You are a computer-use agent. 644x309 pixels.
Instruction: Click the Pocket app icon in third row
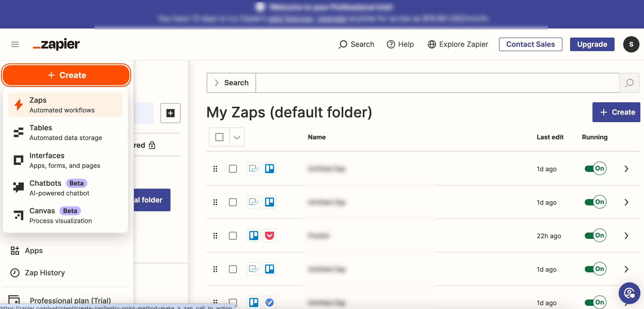[x=269, y=235]
